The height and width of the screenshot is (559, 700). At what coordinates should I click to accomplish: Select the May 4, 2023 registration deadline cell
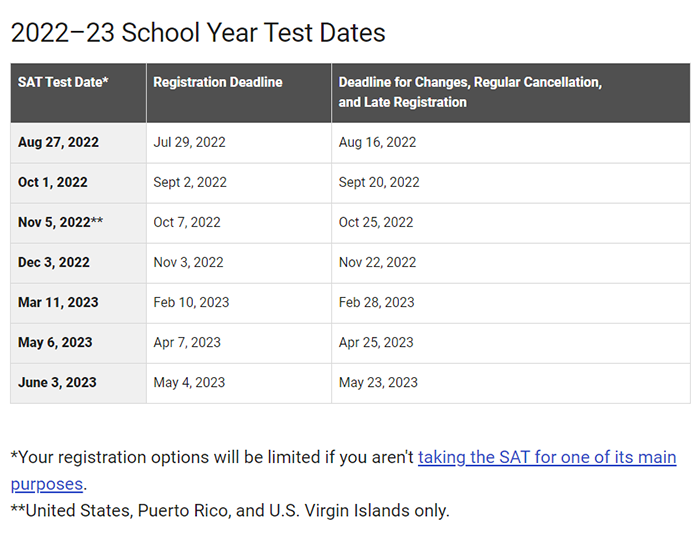click(189, 382)
